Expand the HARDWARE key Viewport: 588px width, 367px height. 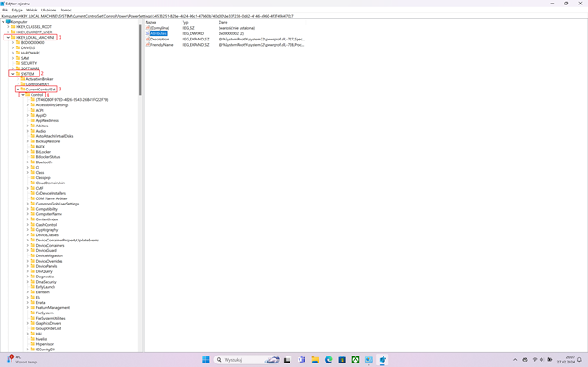point(13,53)
